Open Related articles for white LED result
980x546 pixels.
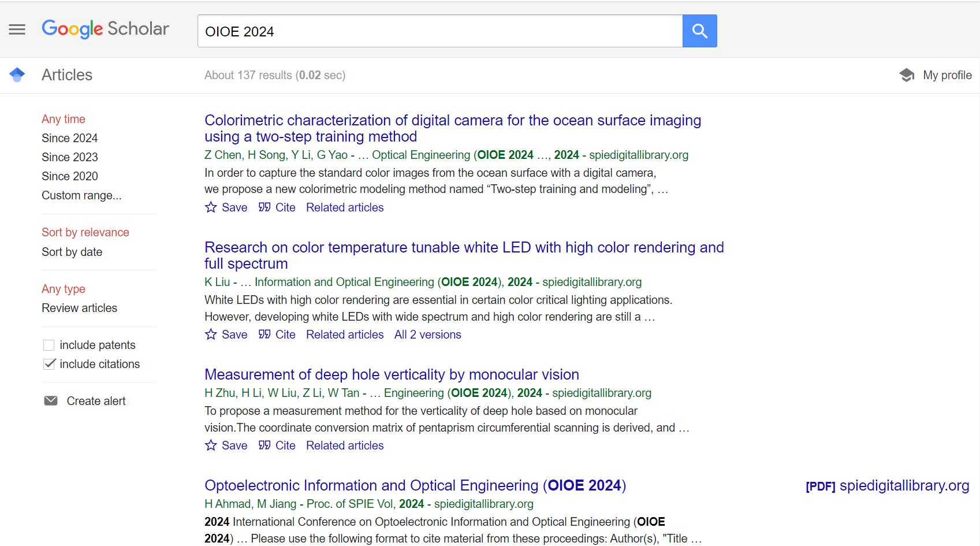(345, 335)
